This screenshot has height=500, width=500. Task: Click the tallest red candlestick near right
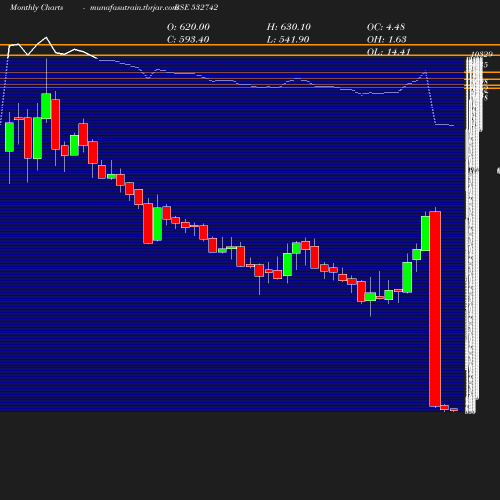pyautogui.click(x=435, y=309)
